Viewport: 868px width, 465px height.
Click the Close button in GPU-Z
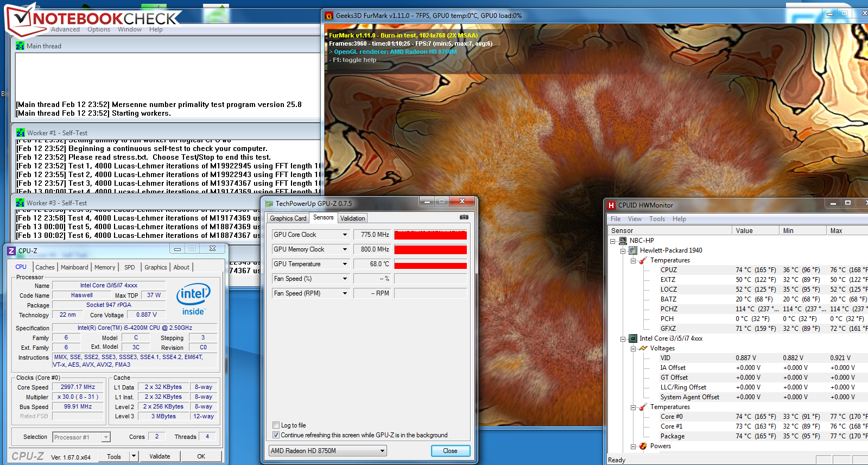(450, 451)
